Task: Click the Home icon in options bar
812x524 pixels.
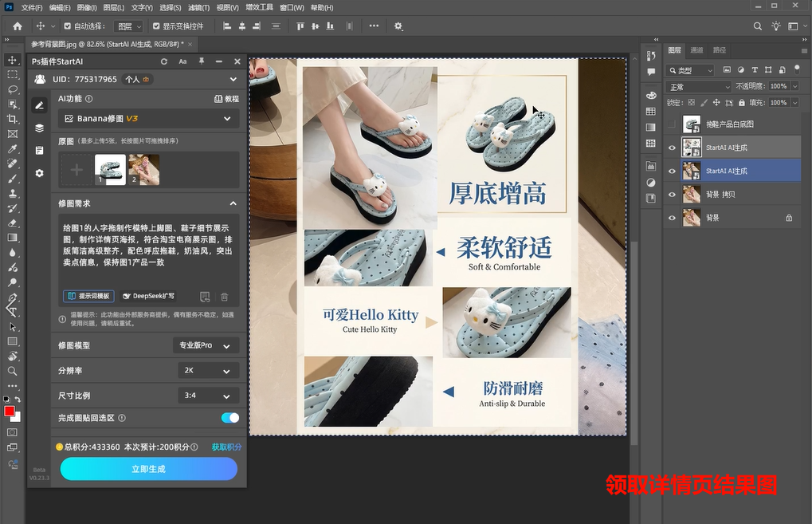Action: (17, 26)
